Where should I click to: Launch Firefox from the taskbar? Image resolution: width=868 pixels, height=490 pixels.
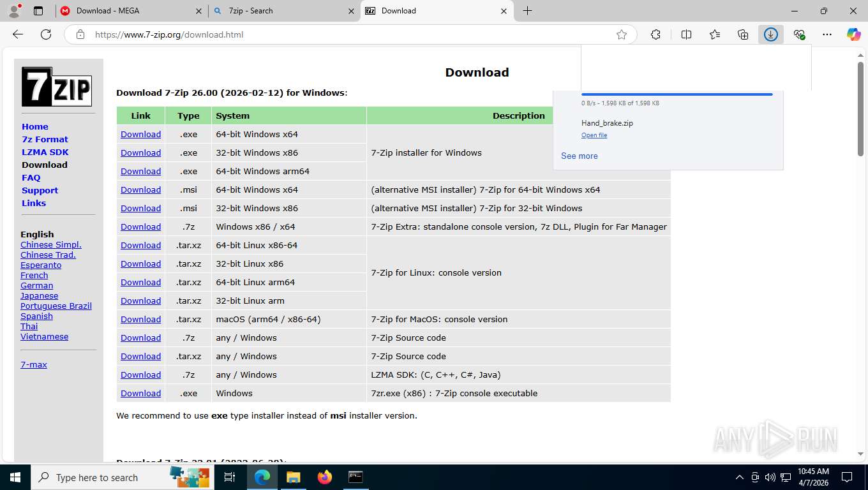324,477
